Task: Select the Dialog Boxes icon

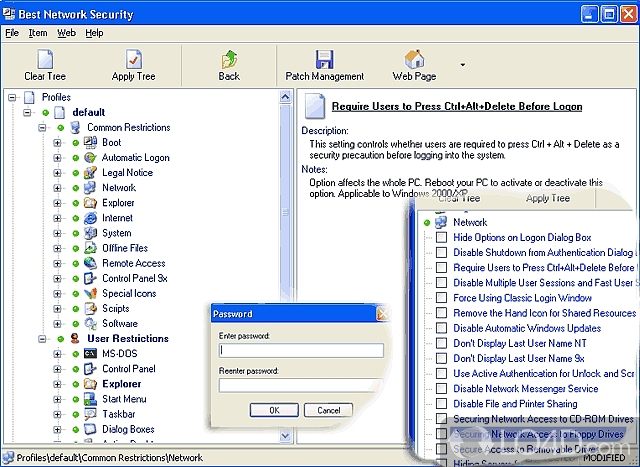Action: coord(90,429)
